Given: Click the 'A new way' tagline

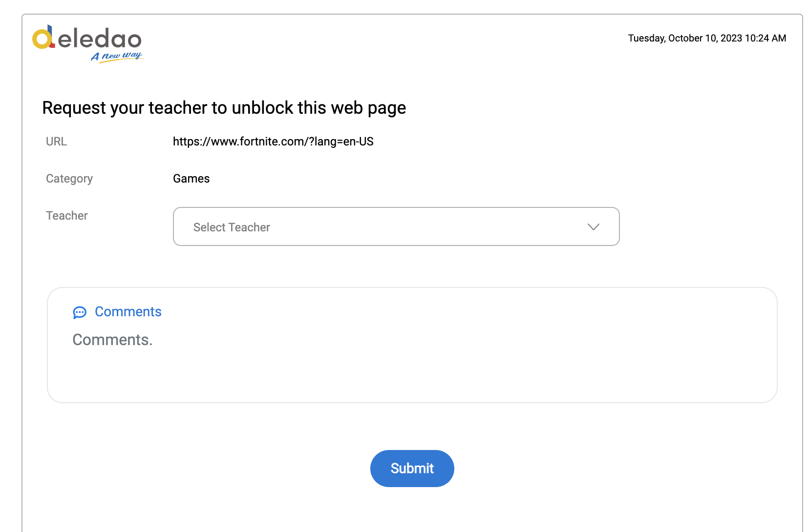Looking at the screenshot, I should (x=117, y=56).
